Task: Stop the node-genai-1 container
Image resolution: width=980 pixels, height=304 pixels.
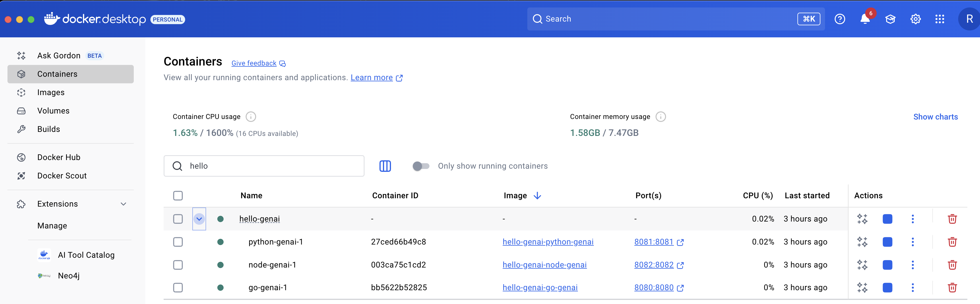Action: (x=888, y=265)
